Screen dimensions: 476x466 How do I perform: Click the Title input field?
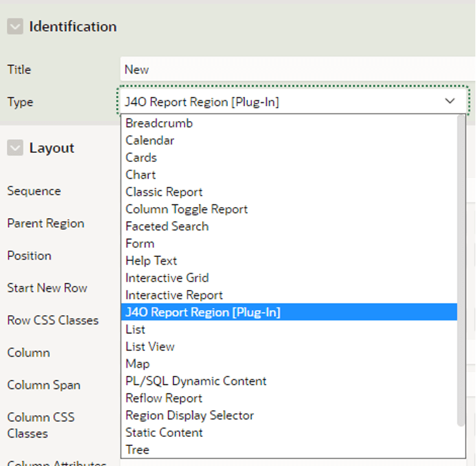point(298,69)
